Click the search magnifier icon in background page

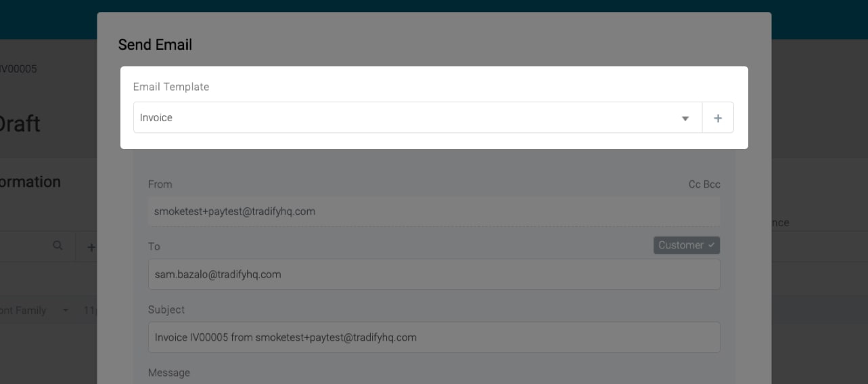coord(58,246)
